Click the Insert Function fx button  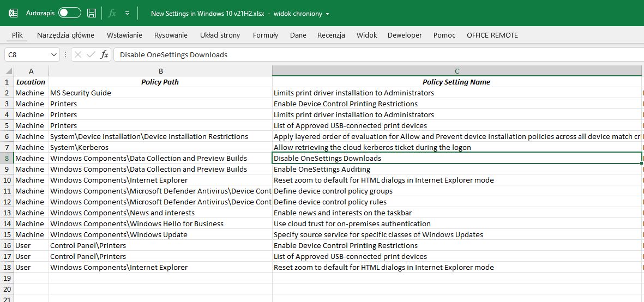[104, 55]
